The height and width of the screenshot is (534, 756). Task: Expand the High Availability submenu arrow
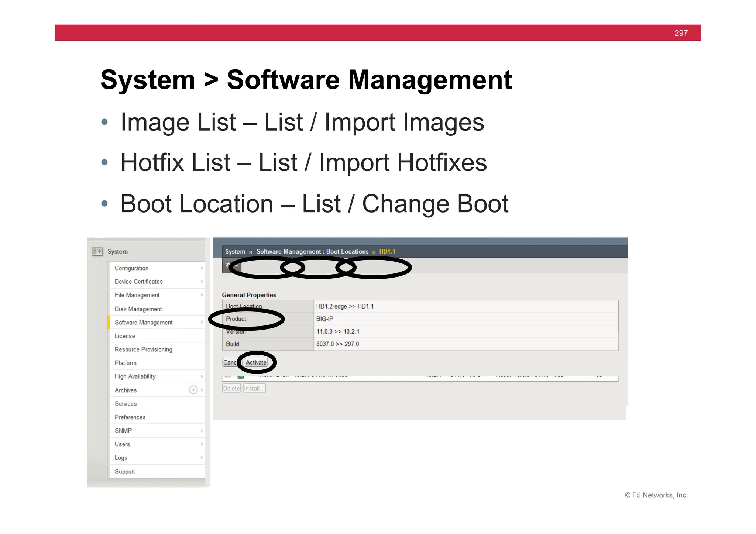[x=202, y=376]
